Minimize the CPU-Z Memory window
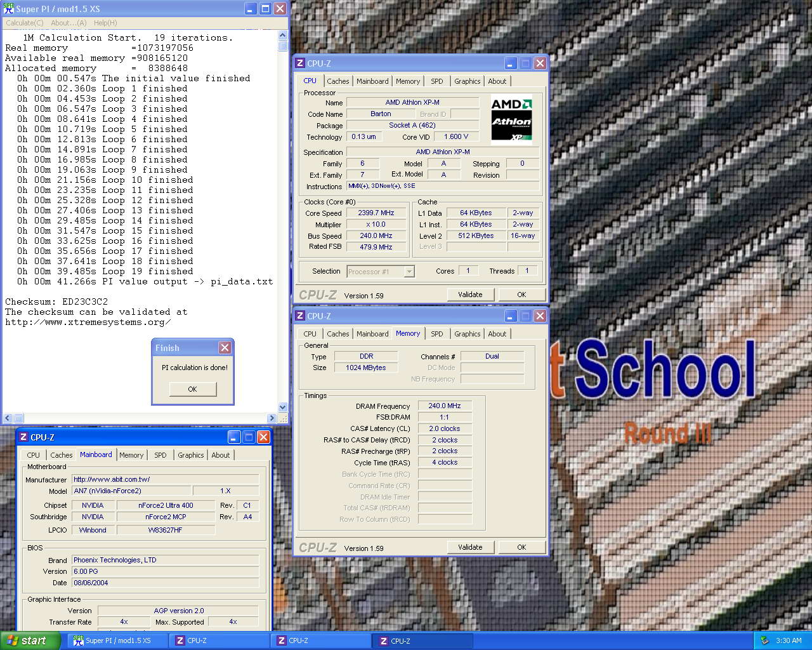 click(x=511, y=315)
